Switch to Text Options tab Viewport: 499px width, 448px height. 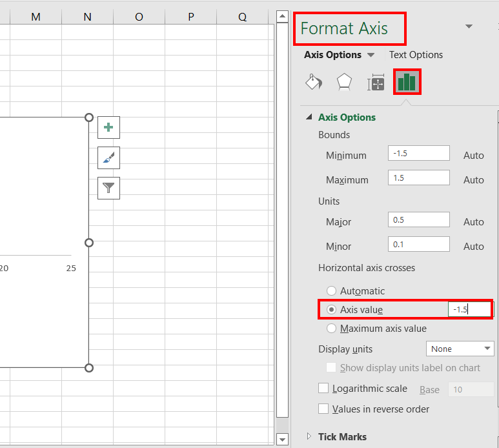(x=416, y=55)
